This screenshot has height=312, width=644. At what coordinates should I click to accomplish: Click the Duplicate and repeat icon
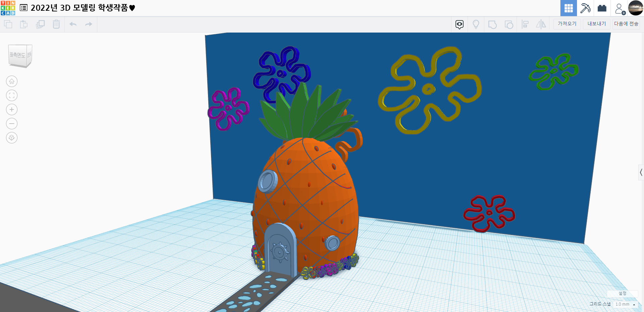40,24
